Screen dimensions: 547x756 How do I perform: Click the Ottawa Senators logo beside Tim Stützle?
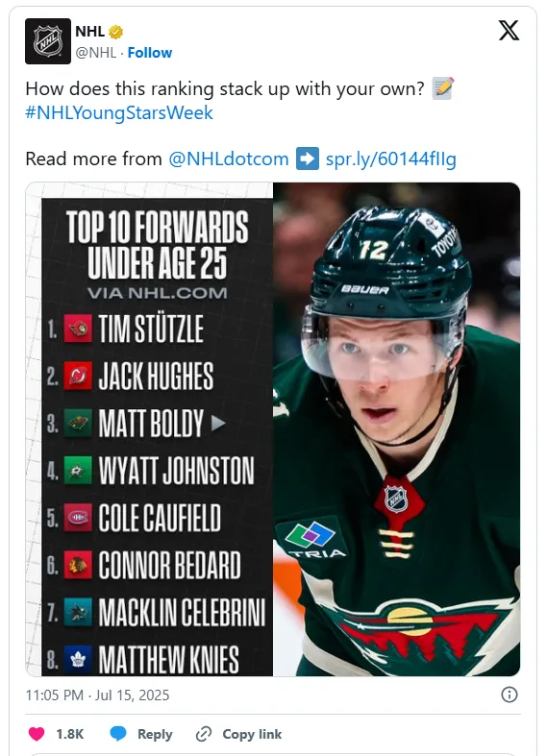click(x=78, y=329)
